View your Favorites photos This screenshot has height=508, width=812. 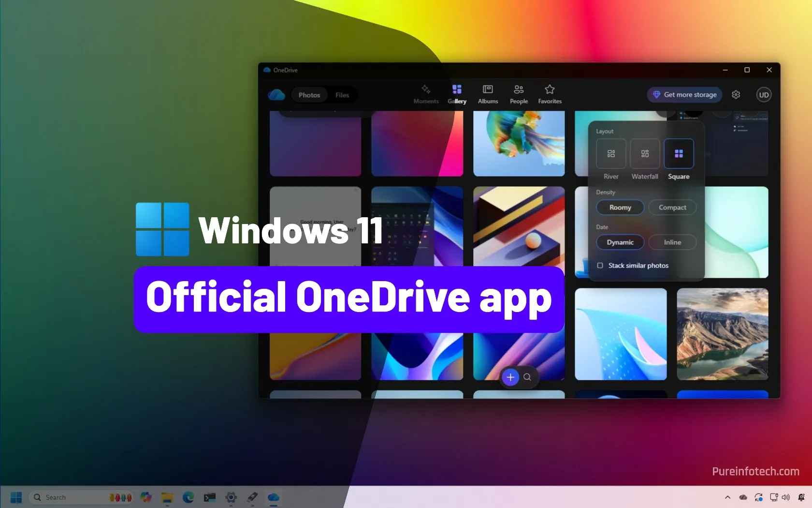click(550, 94)
